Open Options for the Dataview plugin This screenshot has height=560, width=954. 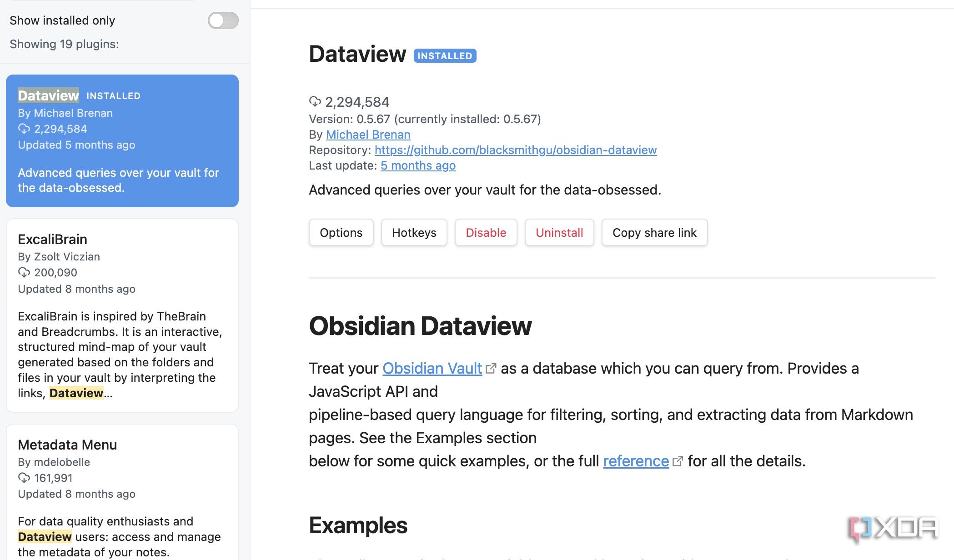341,232
